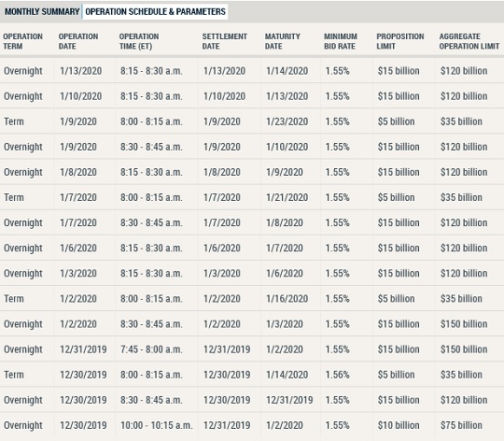The width and height of the screenshot is (504, 441).
Task: Select Operation Schedule & Parameters tab
Action: coord(155,11)
